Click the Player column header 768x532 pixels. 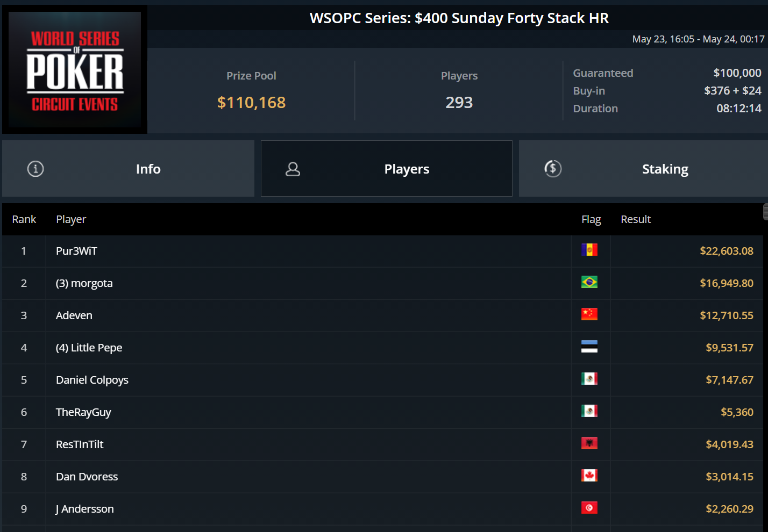pyautogui.click(x=71, y=219)
